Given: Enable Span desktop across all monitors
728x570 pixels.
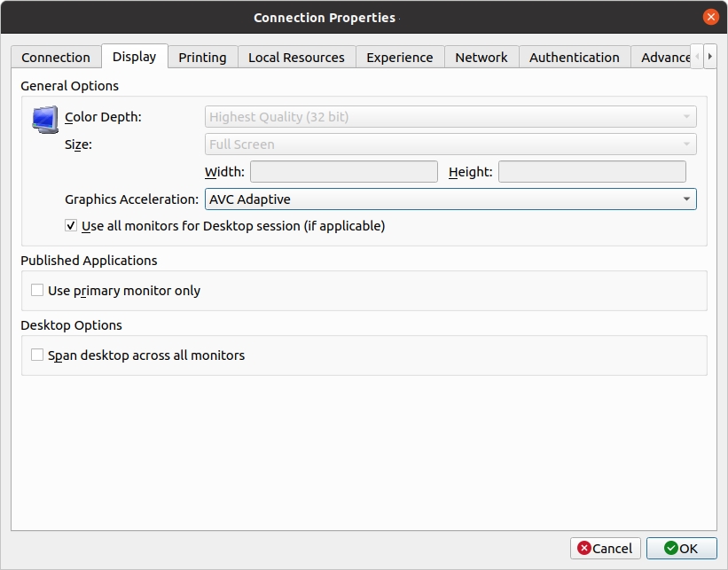Looking at the screenshot, I should [x=37, y=355].
